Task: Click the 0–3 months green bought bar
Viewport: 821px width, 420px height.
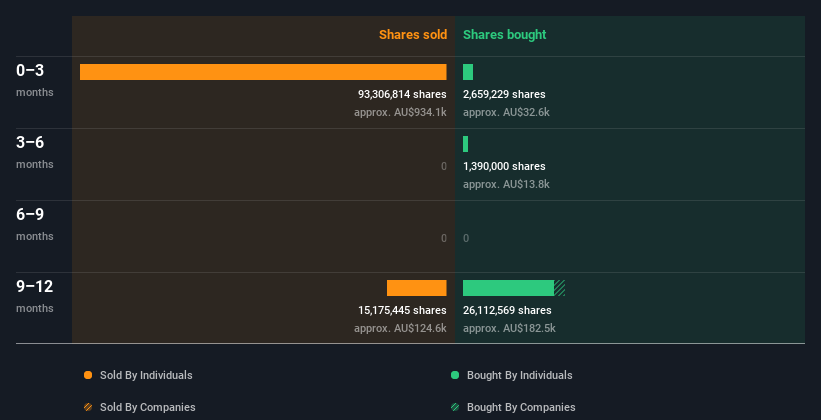Action: click(468, 72)
